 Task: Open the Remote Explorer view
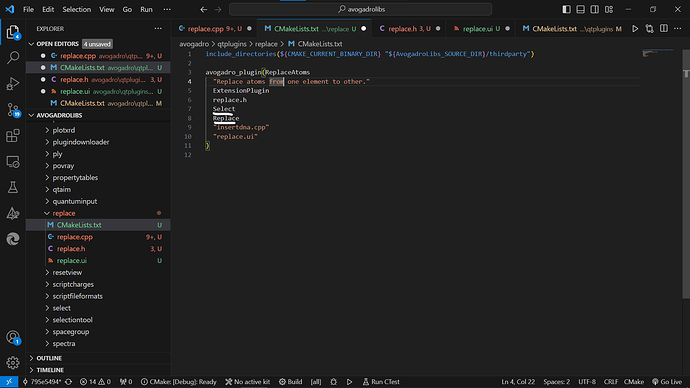[13, 161]
